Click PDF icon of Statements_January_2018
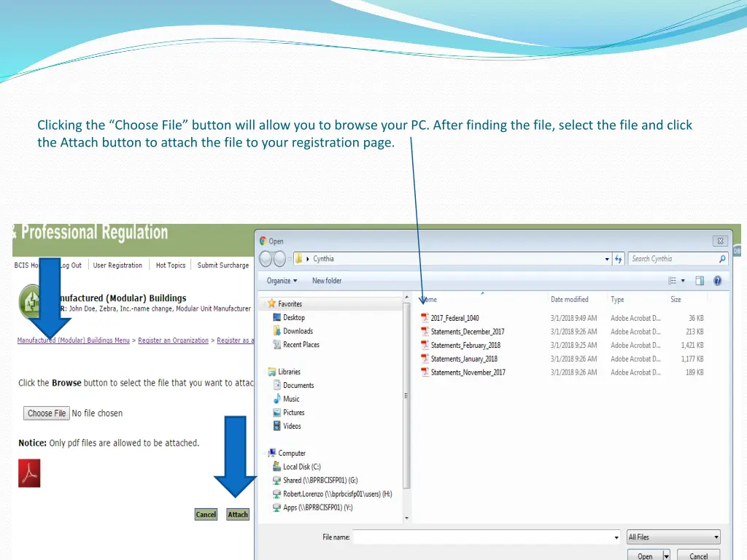Viewport: 747px width, 560px height. (425, 359)
